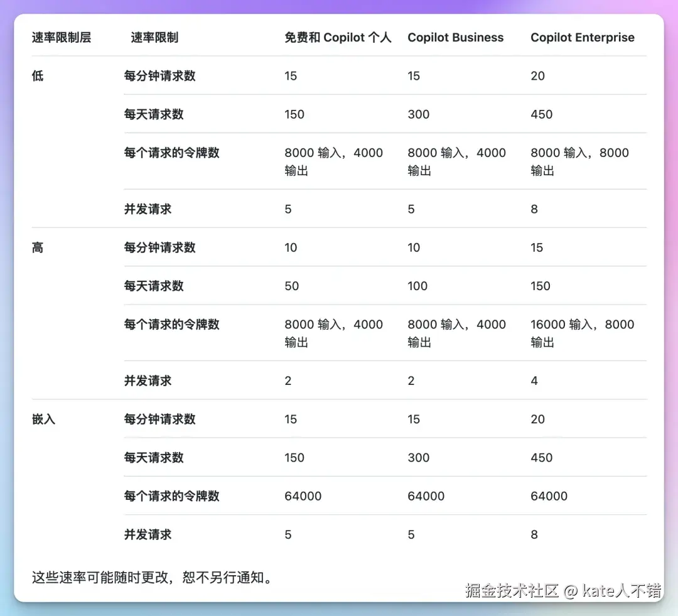Select the 并发请求 label in 嵌入 tier

pos(148,534)
